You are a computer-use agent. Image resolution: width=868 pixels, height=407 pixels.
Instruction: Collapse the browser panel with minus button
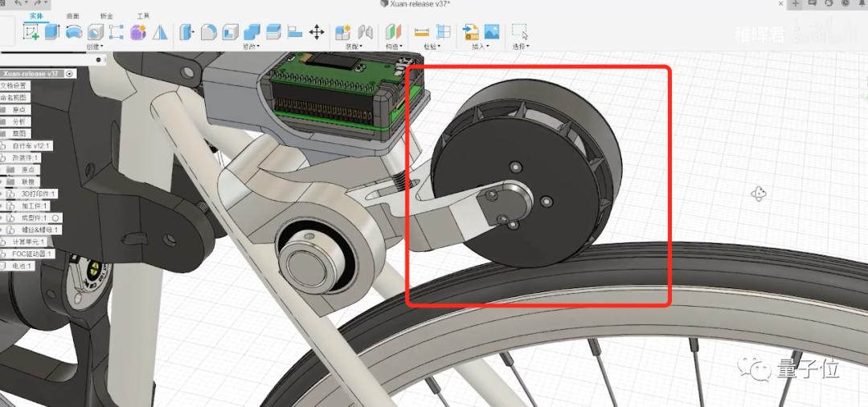coord(99,59)
